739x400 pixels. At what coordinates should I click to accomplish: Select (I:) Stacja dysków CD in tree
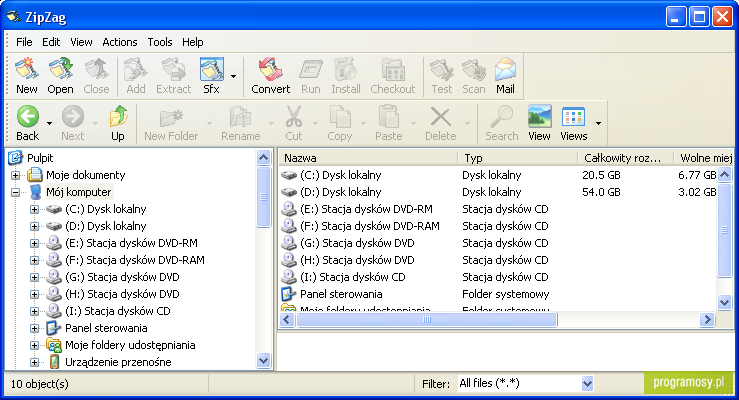coord(118,311)
